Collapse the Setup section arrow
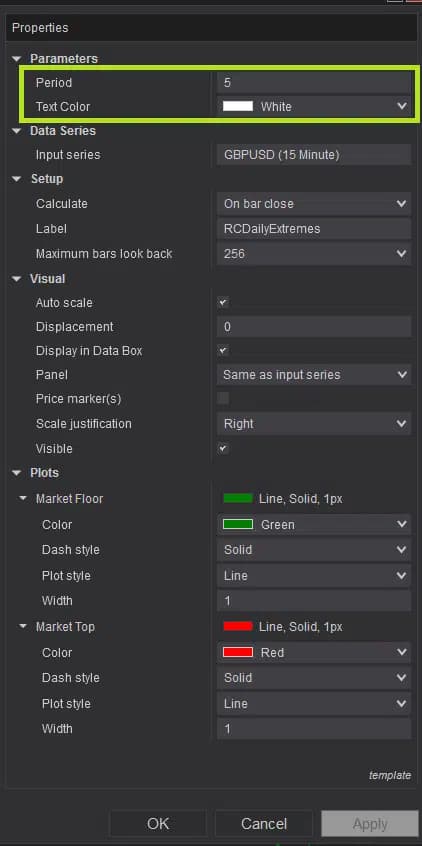The width and height of the screenshot is (422, 846). (x=17, y=179)
